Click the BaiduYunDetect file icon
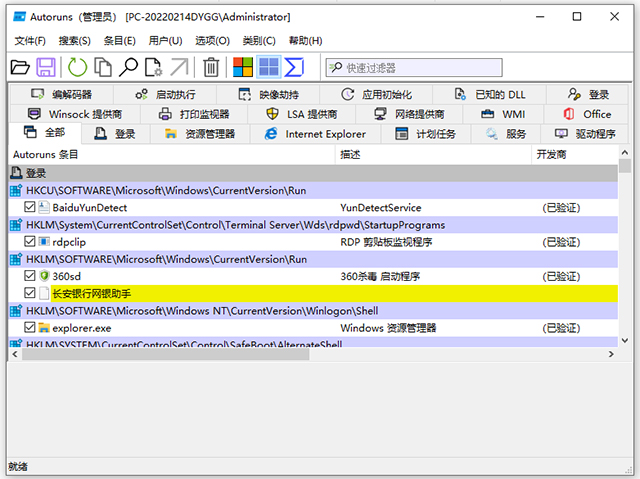The height and width of the screenshot is (479, 640). (44, 207)
